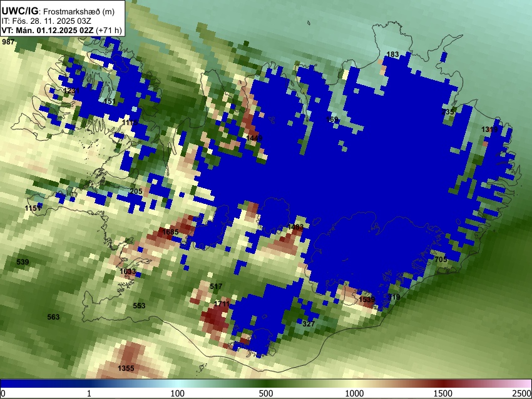Click the "1449" freezing level value
This screenshot has width=532, height=399.
coord(254,138)
